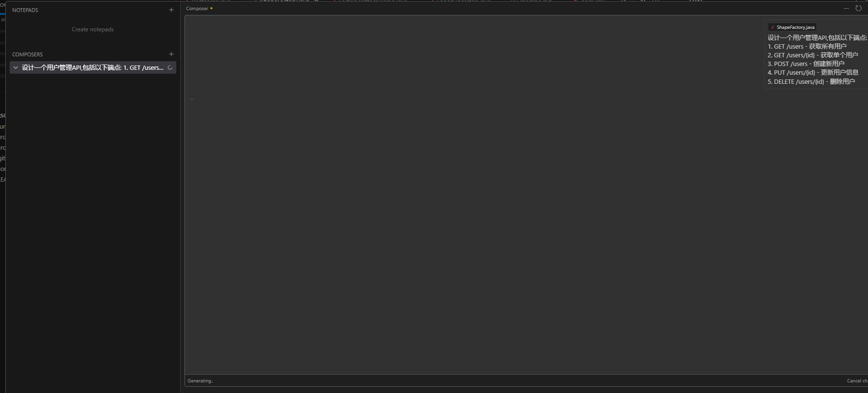Create a new composer with COMPOSERS plus icon
The image size is (868, 393).
pyautogui.click(x=171, y=54)
